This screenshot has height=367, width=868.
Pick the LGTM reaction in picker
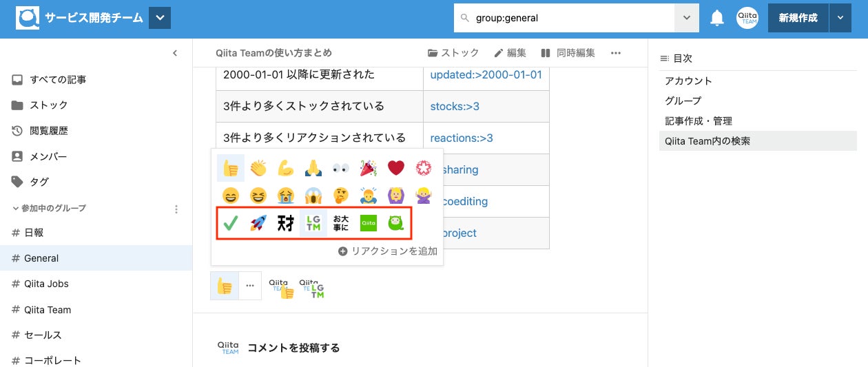coord(313,223)
